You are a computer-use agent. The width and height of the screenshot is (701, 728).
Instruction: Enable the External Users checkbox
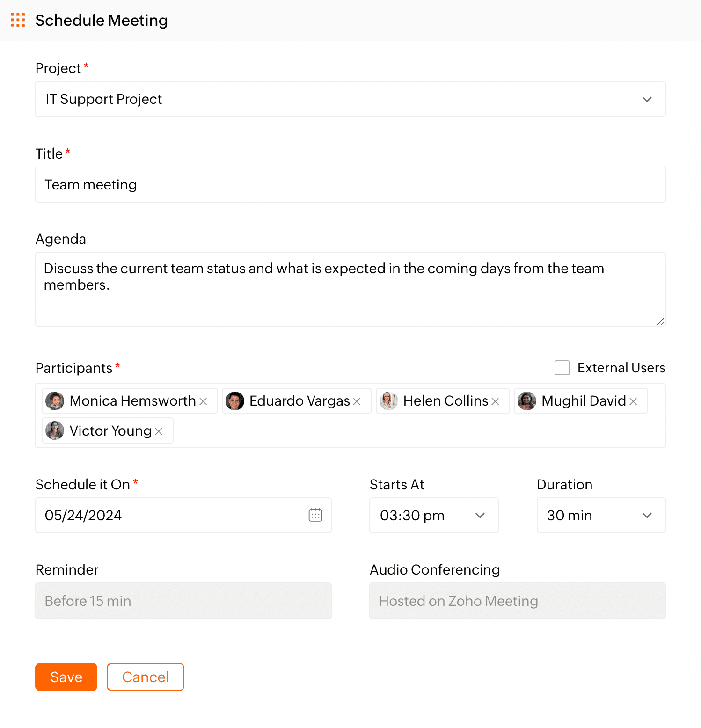point(562,368)
